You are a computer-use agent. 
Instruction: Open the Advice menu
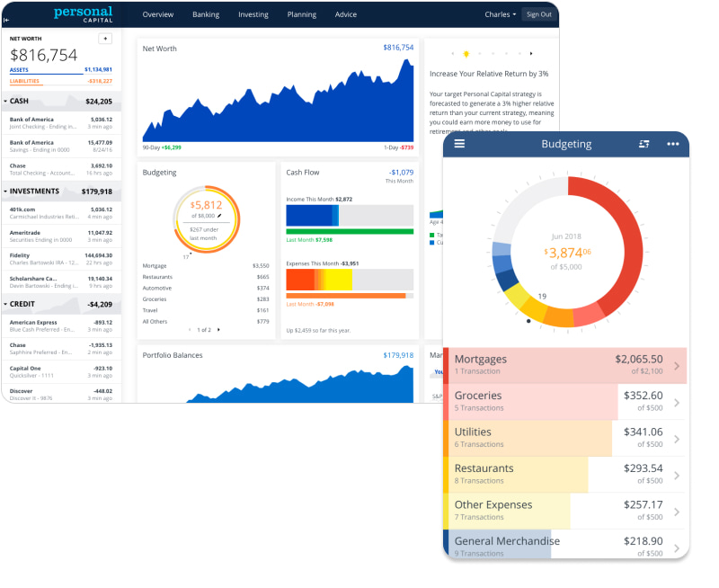[x=346, y=14]
